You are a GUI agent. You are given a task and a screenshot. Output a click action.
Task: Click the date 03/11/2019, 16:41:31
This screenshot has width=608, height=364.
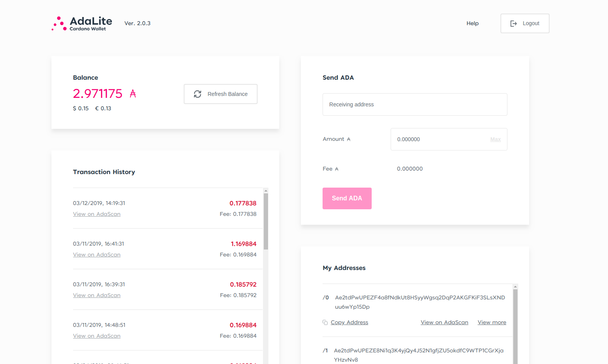[x=99, y=244]
